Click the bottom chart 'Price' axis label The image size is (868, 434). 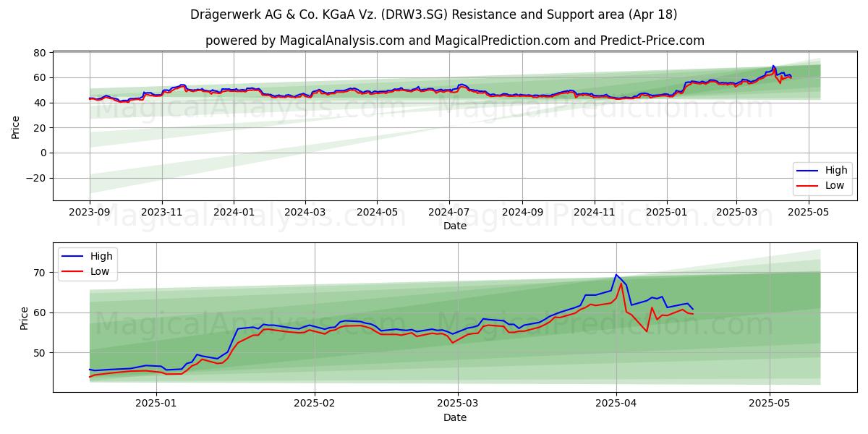[x=25, y=318]
